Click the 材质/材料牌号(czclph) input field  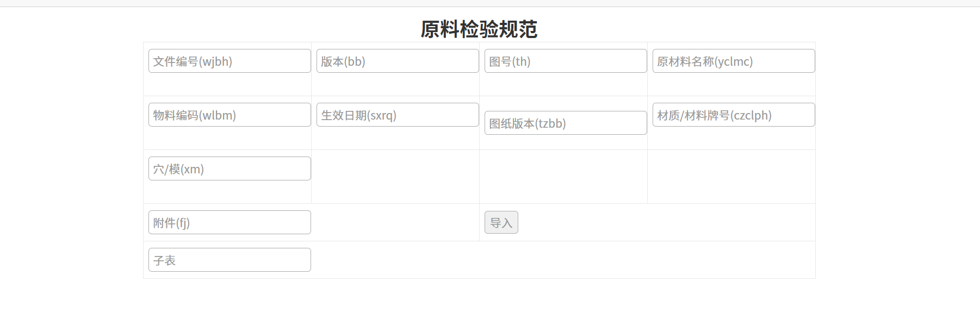pos(734,115)
